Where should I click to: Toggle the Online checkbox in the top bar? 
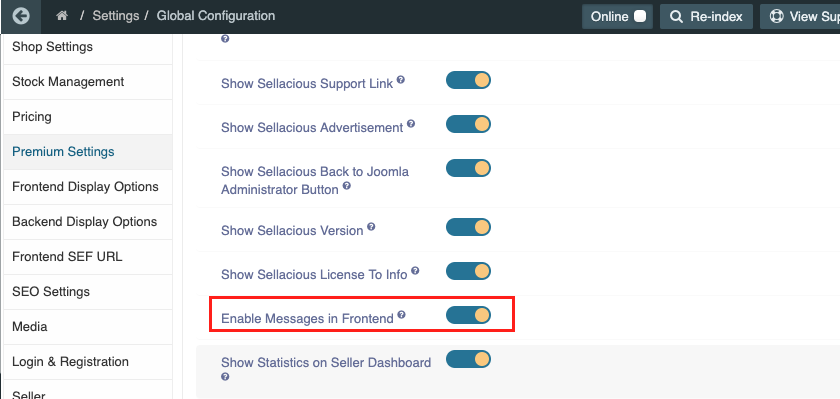pos(640,16)
